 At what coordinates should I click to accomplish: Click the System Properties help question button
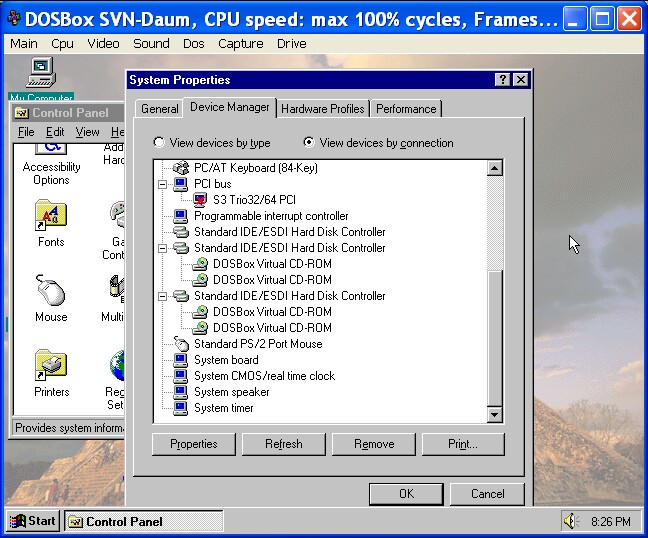click(x=502, y=80)
